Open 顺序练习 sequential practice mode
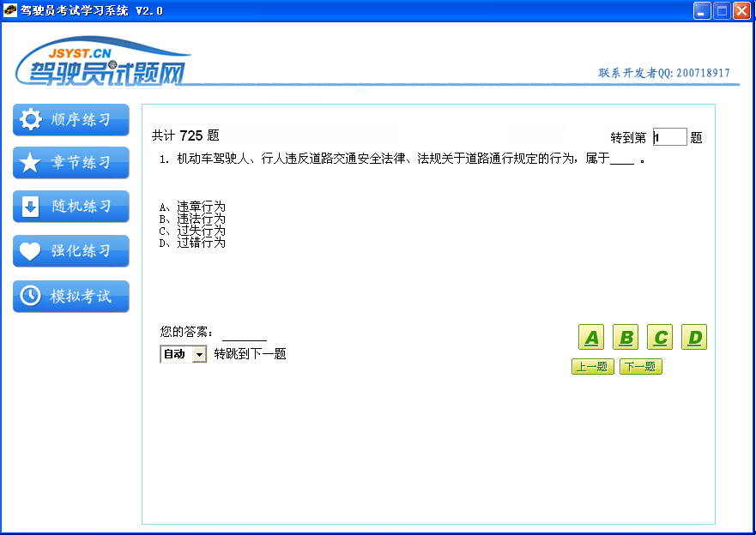 (x=71, y=119)
